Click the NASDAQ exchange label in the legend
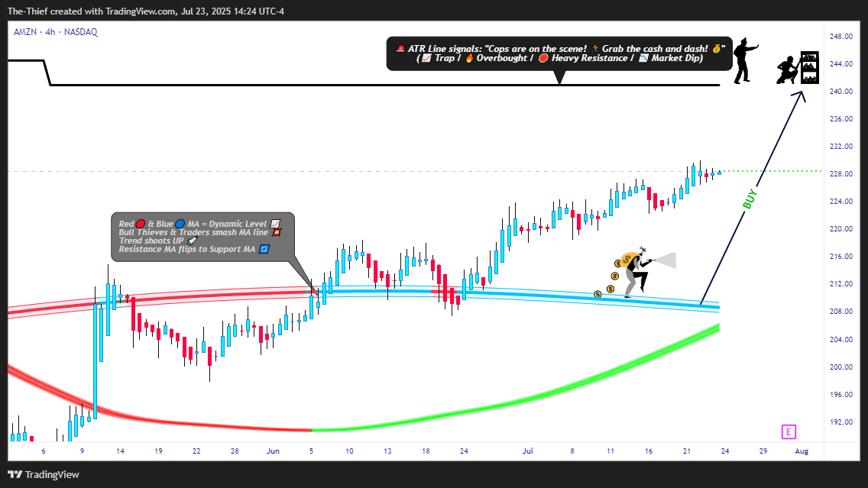Screen dimensions: 868x488 coord(81,32)
